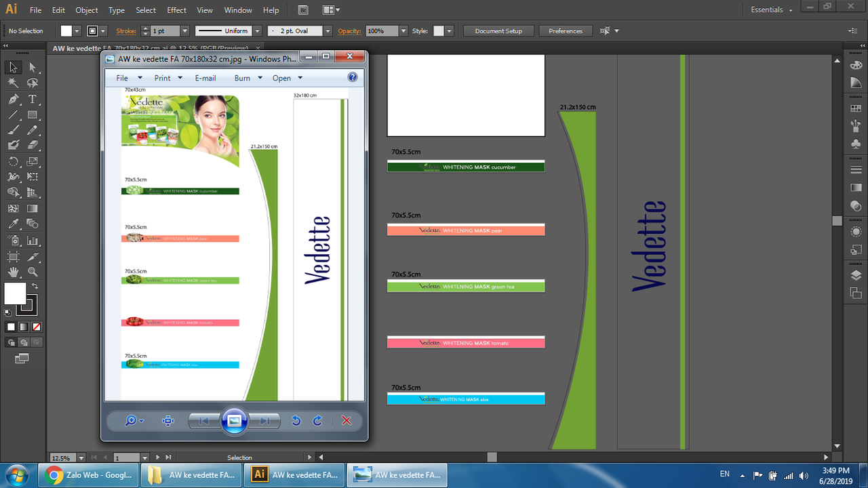This screenshot has width=868, height=488.
Task: Open the Opacity percentage dropdown
Action: click(403, 31)
